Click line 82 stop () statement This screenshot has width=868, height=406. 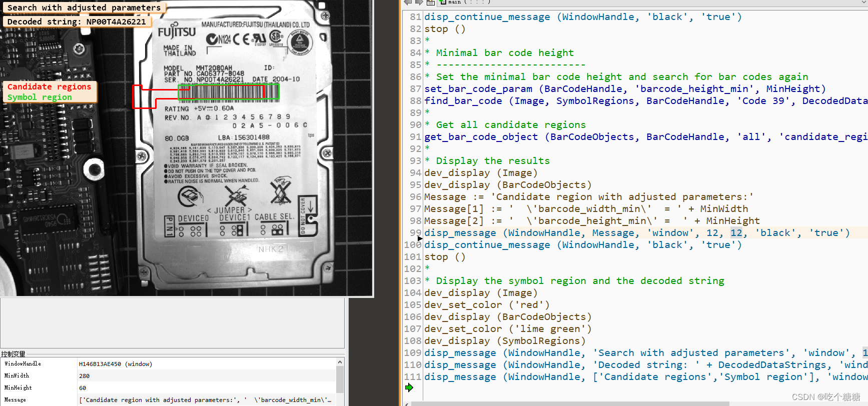tap(445, 29)
